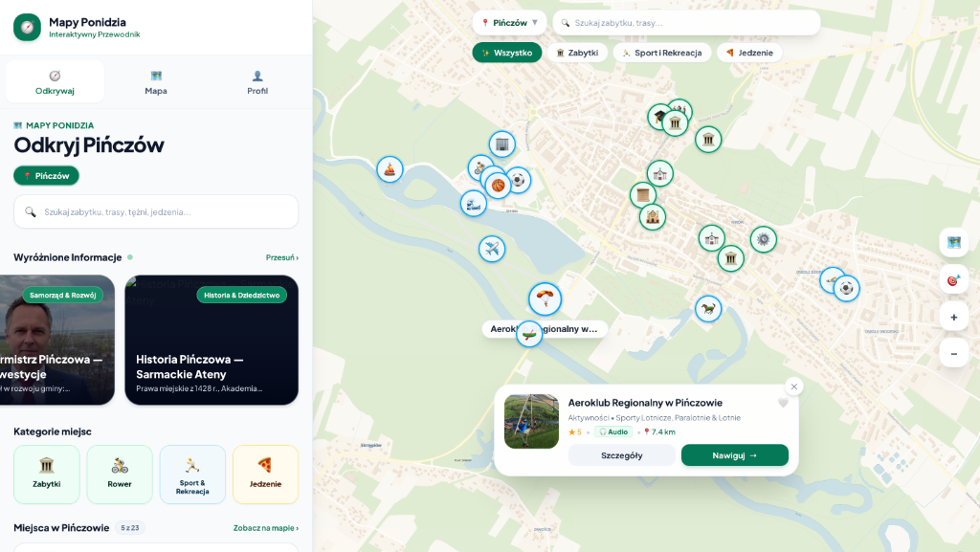The image size is (980, 552).
Task: Select the airplane map marker
Action: pyautogui.click(x=492, y=249)
